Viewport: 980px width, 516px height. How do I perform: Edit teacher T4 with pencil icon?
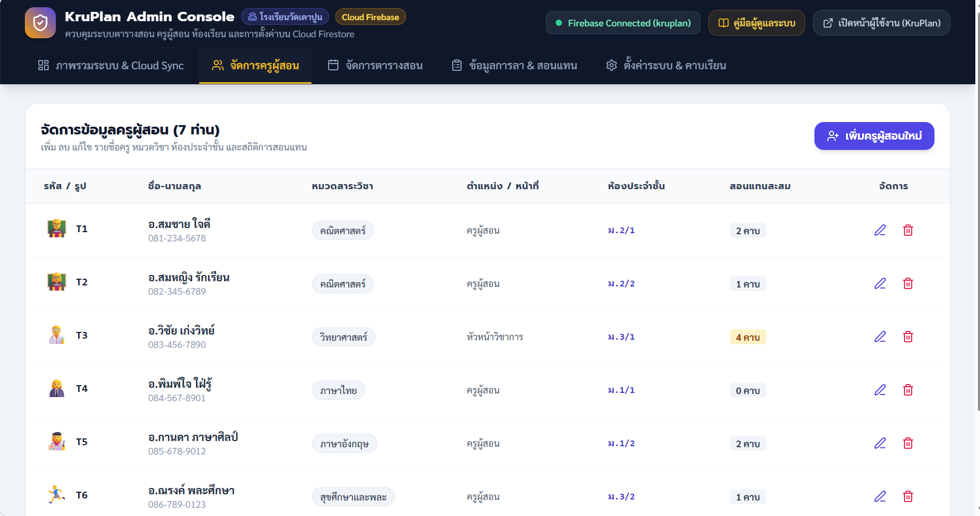click(x=880, y=390)
